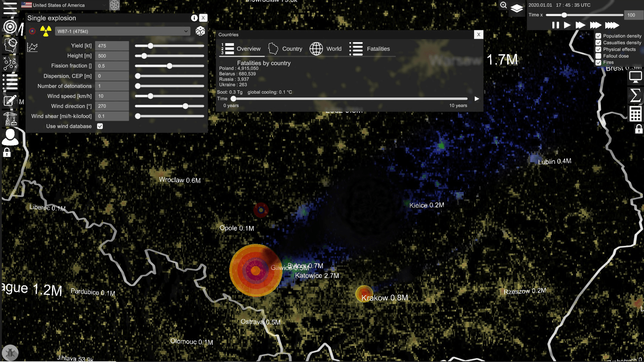
Task: Enable Fallout dose layer checkbox
Action: tap(598, 56)
